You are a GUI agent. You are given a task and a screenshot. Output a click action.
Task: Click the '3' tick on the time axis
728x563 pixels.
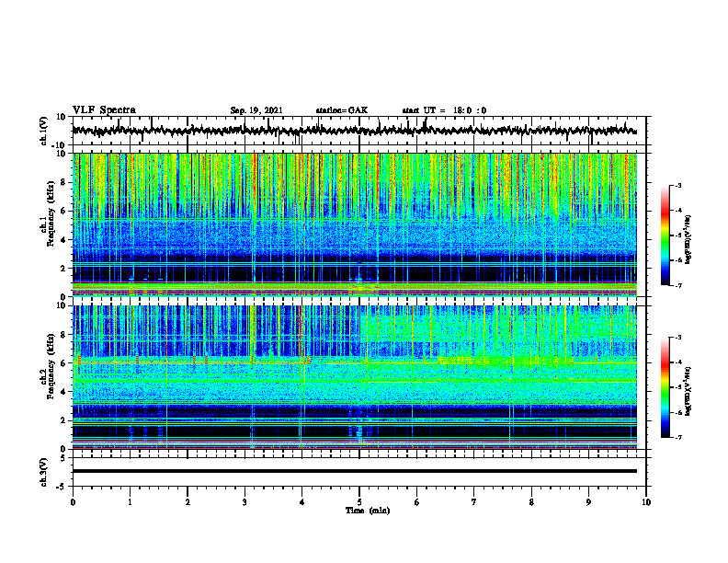245,502
